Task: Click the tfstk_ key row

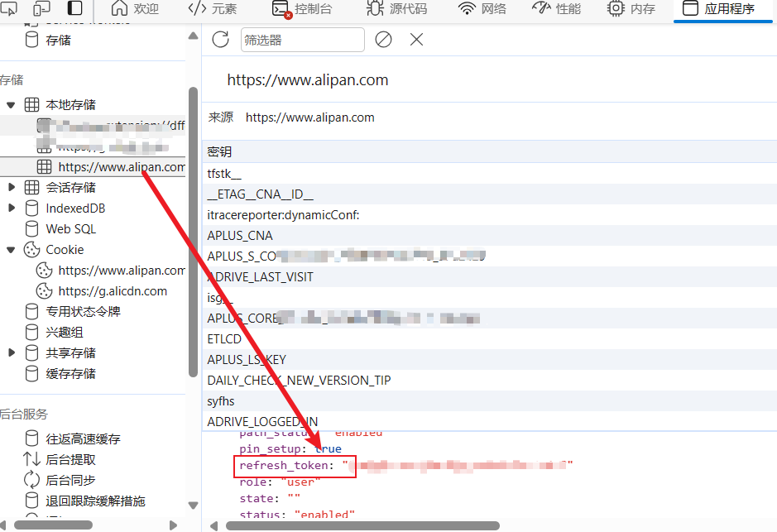Action: click(489, 174)
